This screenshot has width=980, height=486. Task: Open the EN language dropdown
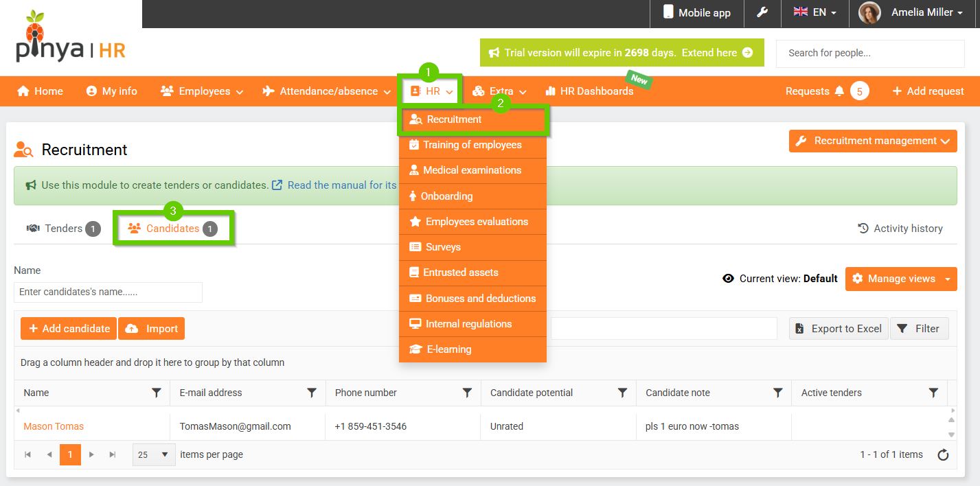(815, 12)
